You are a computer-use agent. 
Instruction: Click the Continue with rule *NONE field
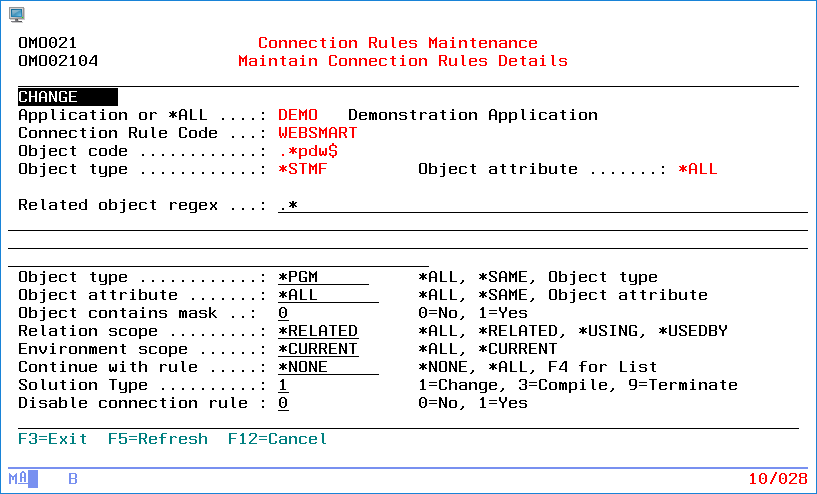point(327,367)
